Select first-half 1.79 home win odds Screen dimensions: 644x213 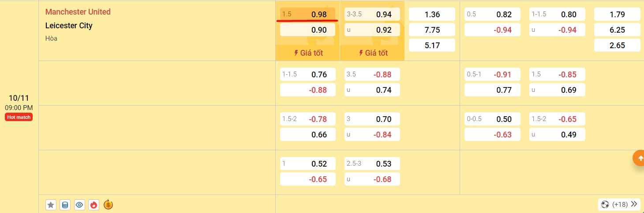coord(617,14)
